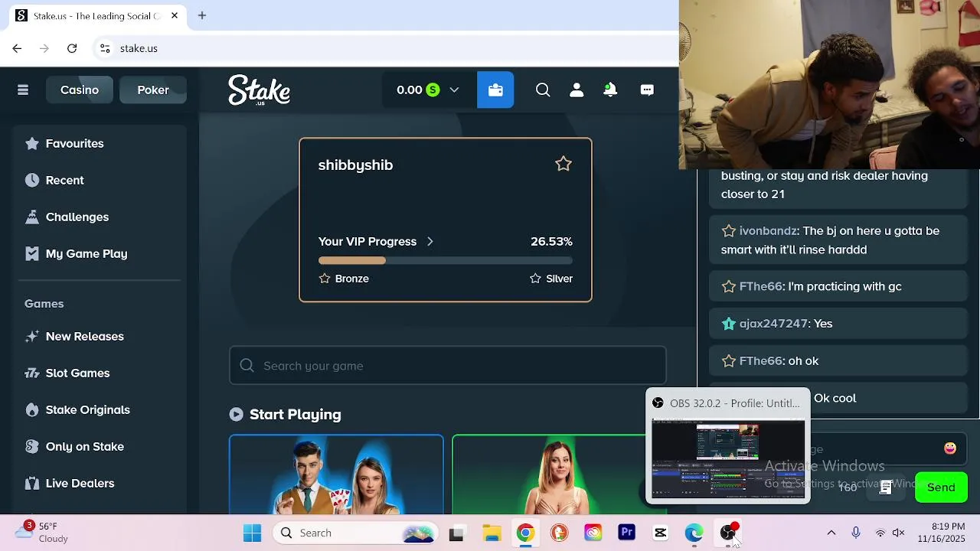The image size is (980, 551).
Task: Click ajax247247 username in chat
Action: tap(774, 324)
